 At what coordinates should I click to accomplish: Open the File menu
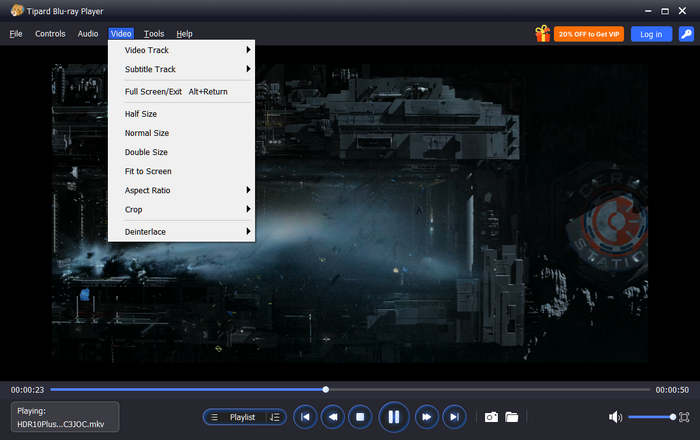(16, 34)
